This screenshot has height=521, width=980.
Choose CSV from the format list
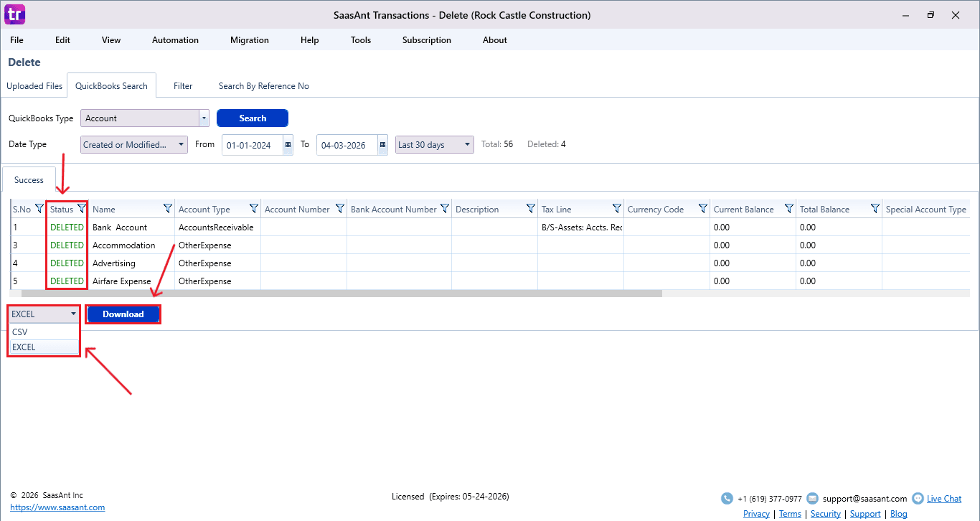[44, 332]
